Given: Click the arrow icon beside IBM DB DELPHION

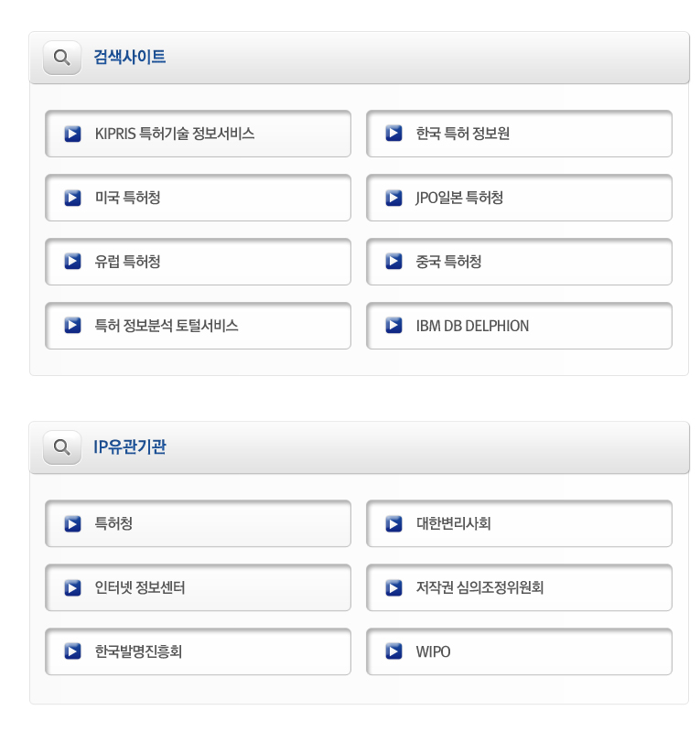Looking at the screenshot, I should [x=394, y=326].
